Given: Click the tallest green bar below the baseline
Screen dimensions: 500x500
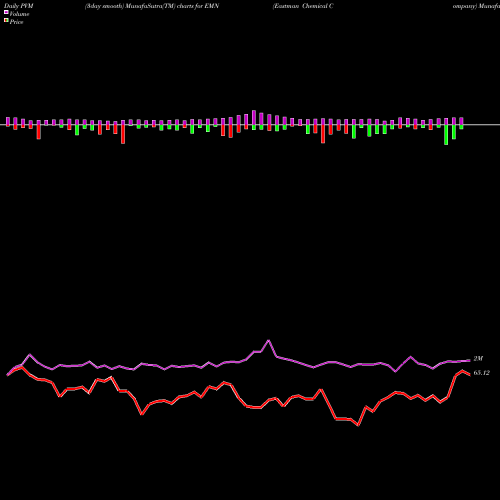Looking at the screenshot, I should pos(446,135).
